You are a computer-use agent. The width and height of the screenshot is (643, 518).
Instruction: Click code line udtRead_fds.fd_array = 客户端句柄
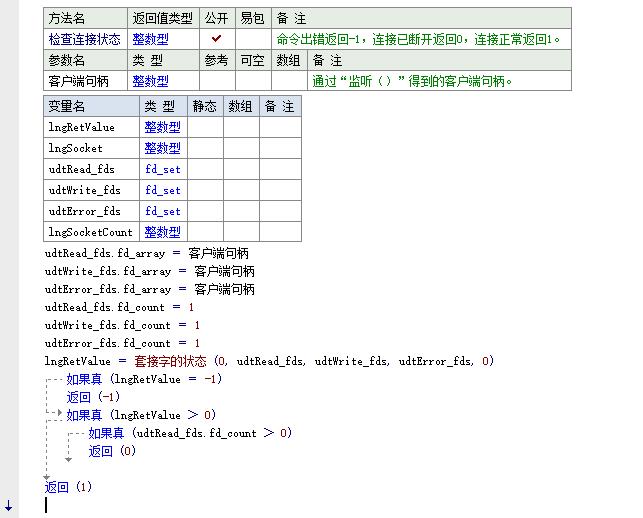pyautogui.click(x=146, y=253)
